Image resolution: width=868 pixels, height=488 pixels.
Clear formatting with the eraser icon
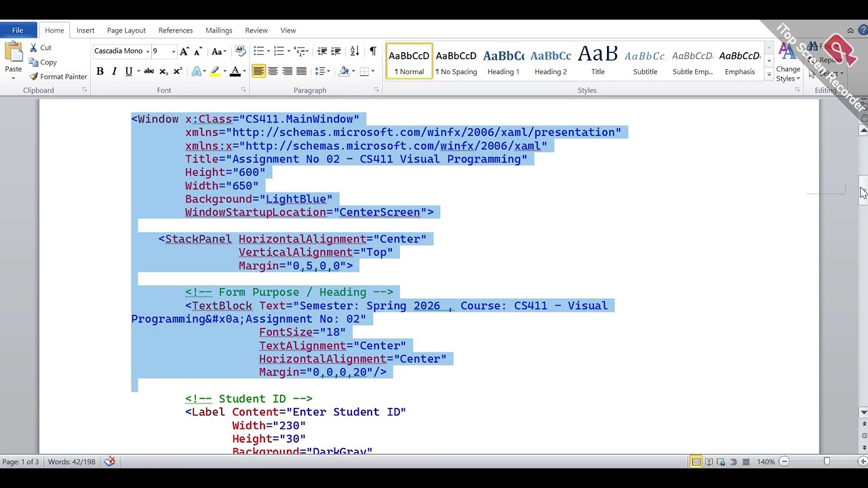tap(240, 51)
